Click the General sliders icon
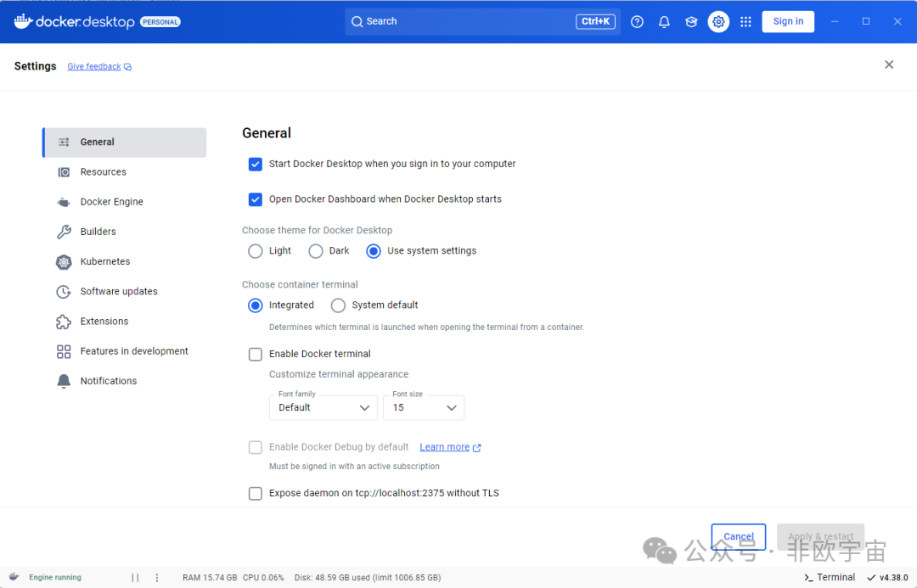 [64, 142]
